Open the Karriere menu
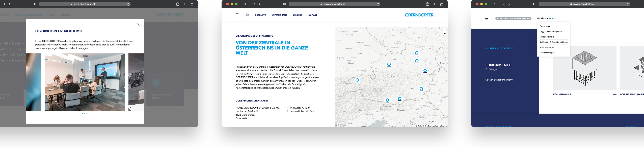The width and height of the screenshot is (644, 148). (297, 15)
